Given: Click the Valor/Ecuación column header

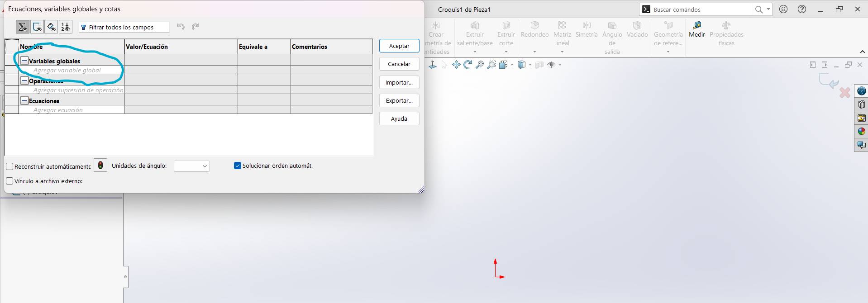Looking at the screenshot, I should tap(181, 47).
